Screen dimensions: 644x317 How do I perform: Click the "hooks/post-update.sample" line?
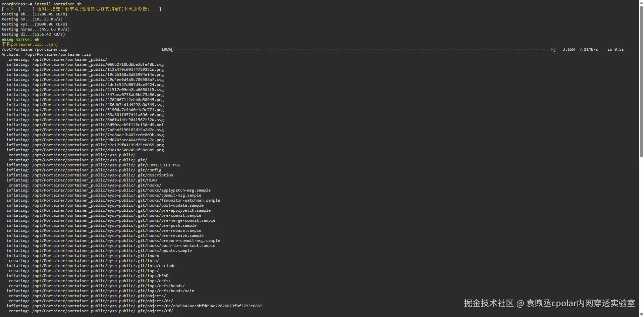(105, 205)
